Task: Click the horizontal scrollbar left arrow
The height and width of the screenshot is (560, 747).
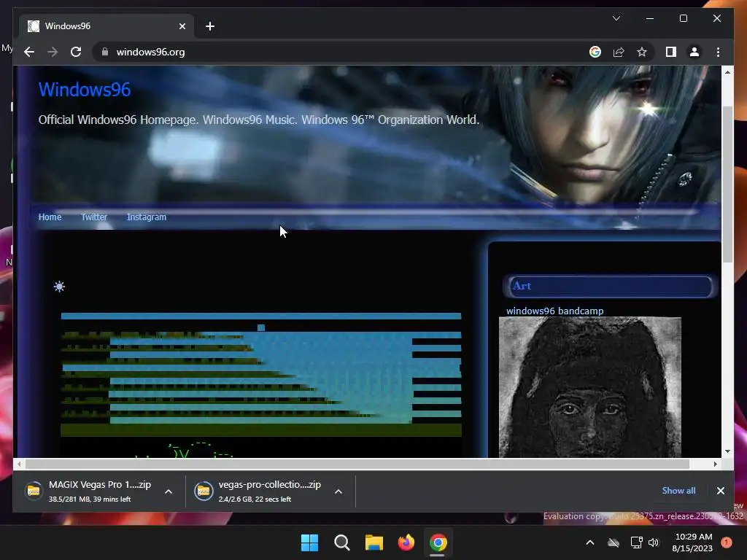Action: point(18,464)
